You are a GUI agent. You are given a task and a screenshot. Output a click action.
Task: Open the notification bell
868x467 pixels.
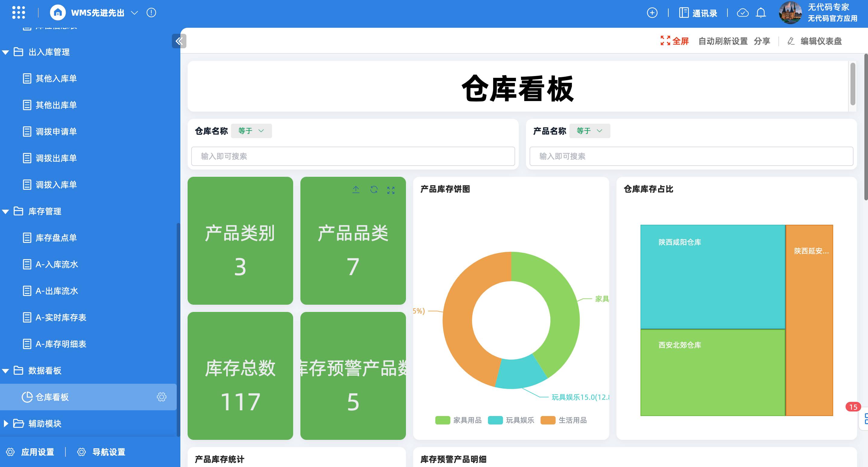click(x=761, y=13)
